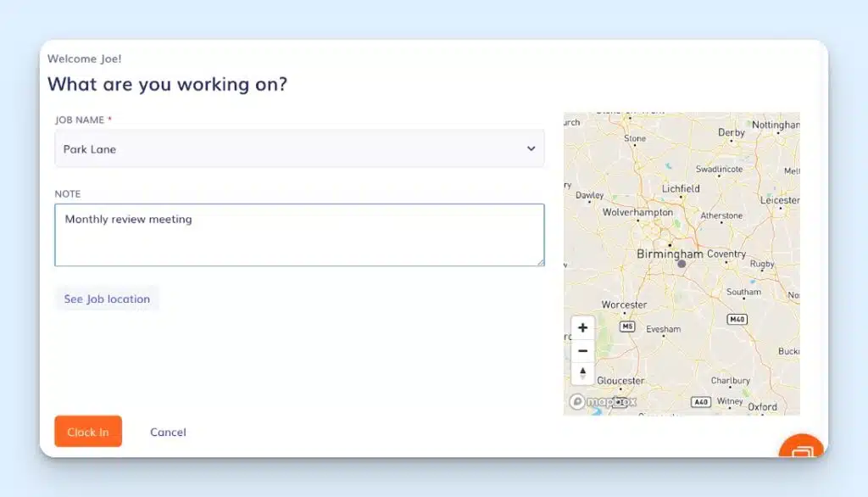Show the job via See Job location
The width and height of the screenshot is (868, 497).
[107, 299]
